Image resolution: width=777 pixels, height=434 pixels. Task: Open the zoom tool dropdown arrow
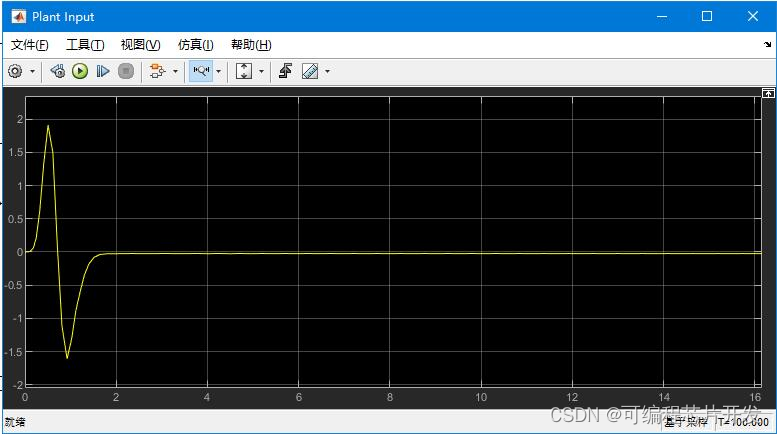pyautogui.click(x=218, y=71)
